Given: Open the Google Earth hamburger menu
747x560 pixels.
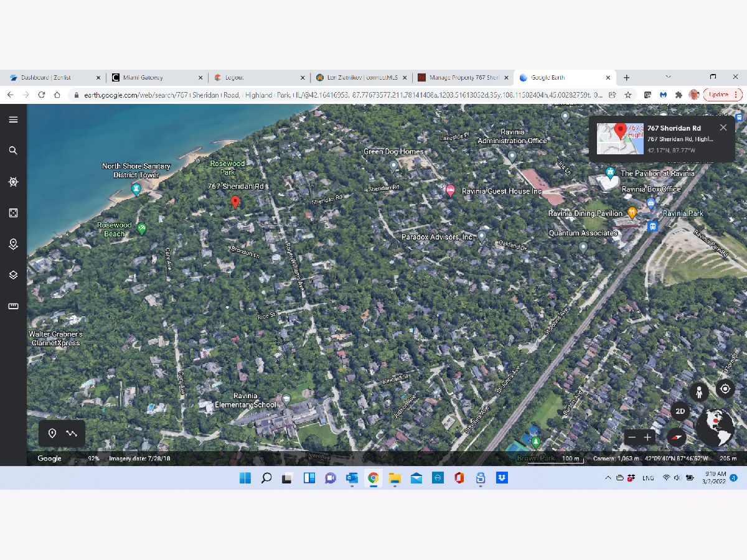Looking at the screenshot, I should tap(13, 119).
